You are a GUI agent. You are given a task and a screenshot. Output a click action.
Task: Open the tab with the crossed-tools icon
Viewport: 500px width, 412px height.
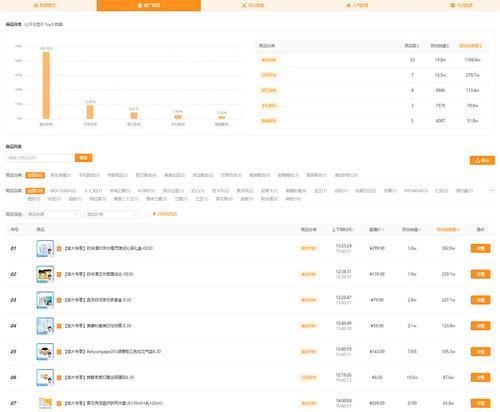click(252, 5)
